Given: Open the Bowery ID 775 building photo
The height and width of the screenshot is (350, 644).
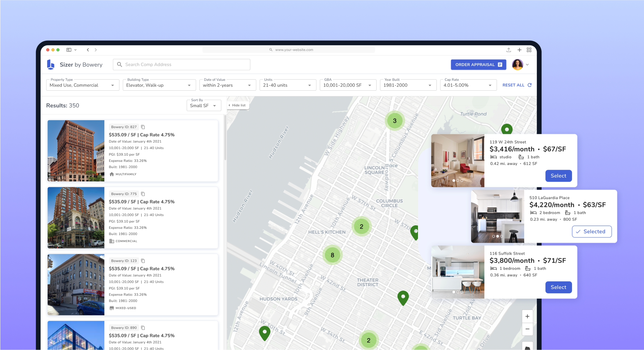Looking at the screenshot, I should (76, 218).
